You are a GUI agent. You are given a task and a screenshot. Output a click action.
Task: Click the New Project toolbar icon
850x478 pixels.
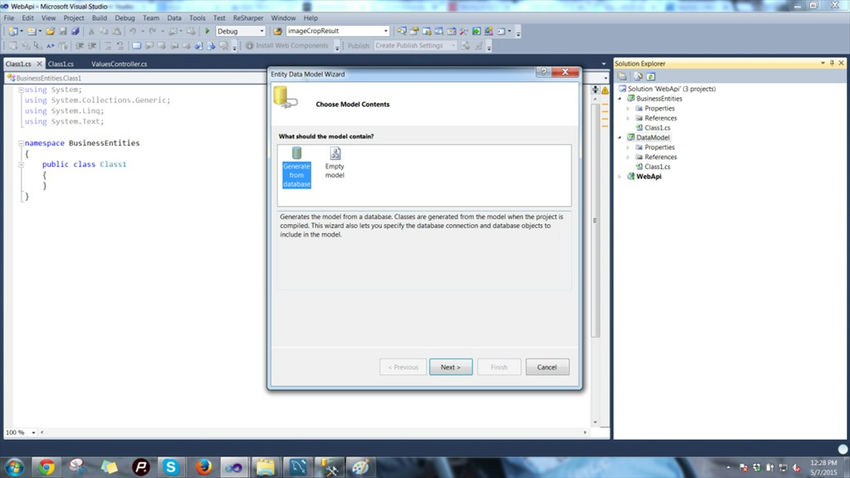pos(13,31)
